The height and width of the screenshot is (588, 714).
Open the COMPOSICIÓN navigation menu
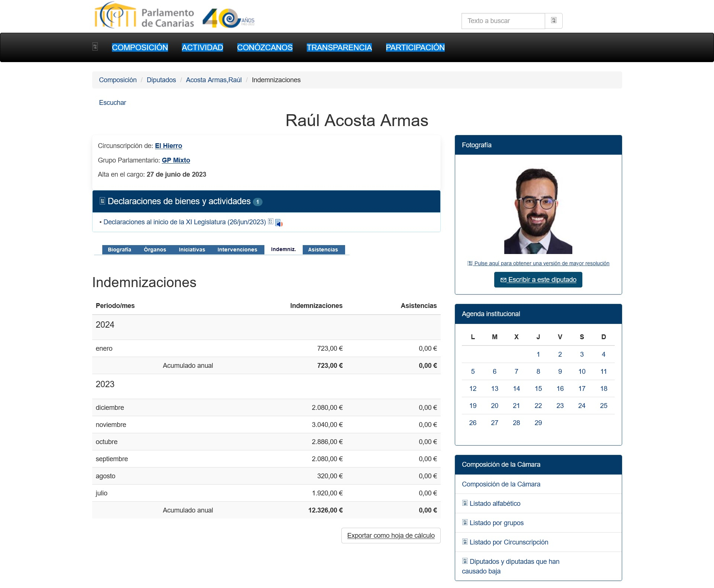(140, 48)
